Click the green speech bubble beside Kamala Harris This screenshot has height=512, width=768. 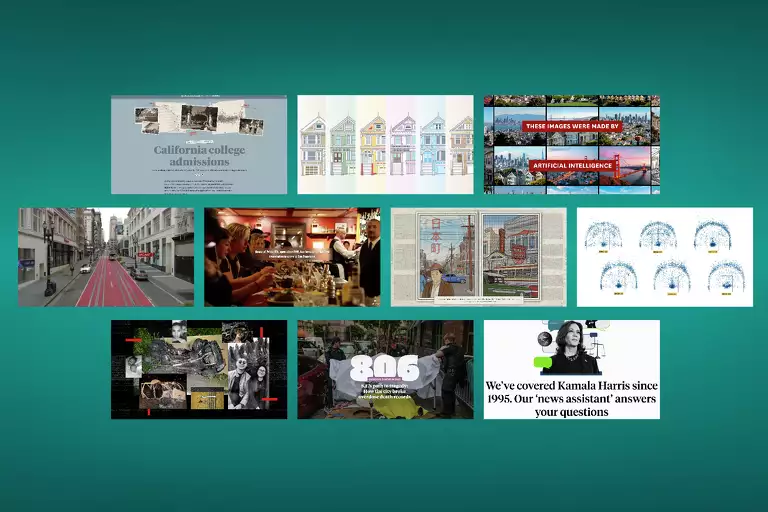[543, 362]
